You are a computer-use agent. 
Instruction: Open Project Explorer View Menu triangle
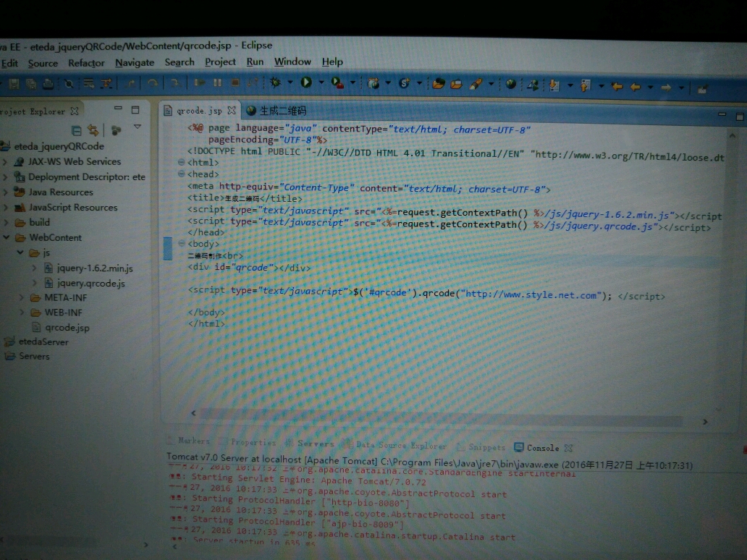coord(138,127)
